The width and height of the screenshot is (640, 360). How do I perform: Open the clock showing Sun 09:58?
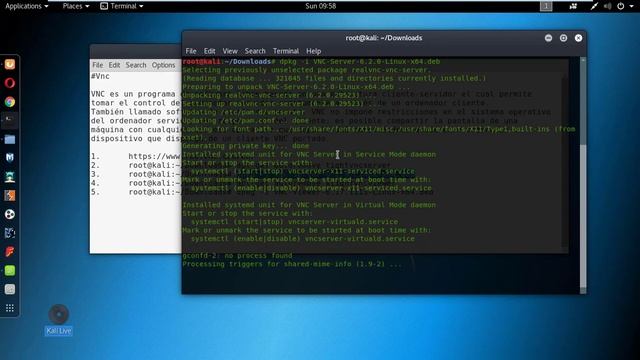point(320,6)
